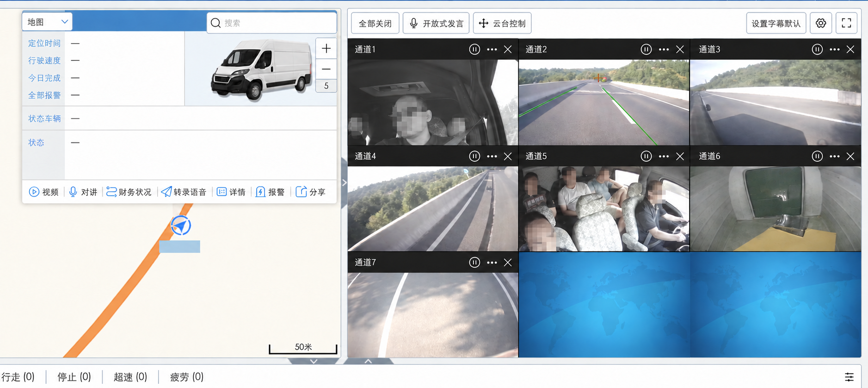Zoom in the map with plus button

click(x=326, y=48)
